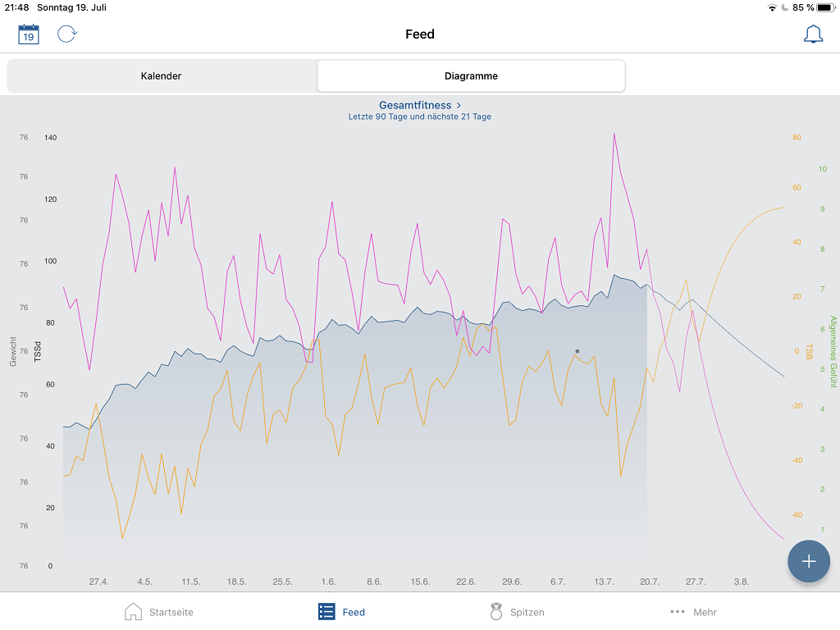The height and width of the screenshot is (630, 840).
Task: Open the calendar date icon
Action: [29, 34]
